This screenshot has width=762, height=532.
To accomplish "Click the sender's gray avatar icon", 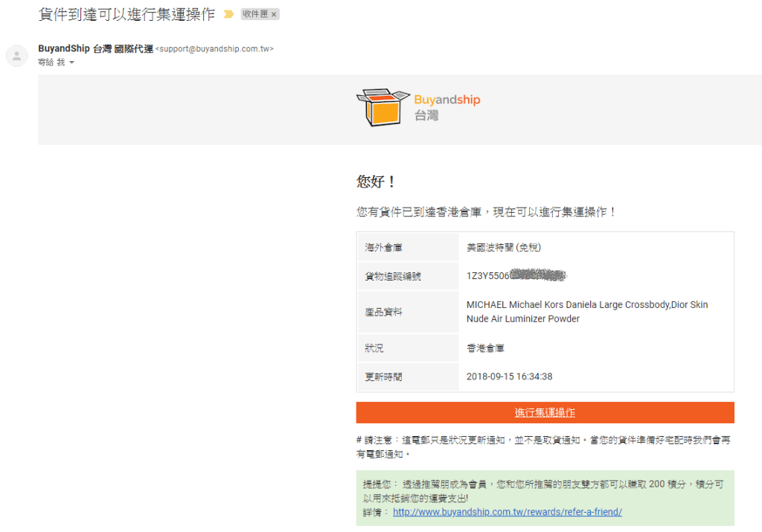I will click(x=16, y=56).
